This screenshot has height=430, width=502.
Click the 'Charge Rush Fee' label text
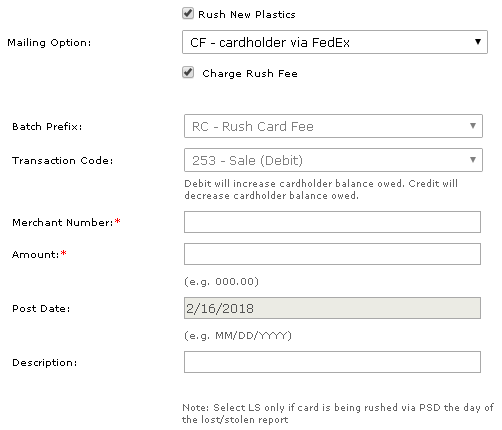click(250, 74)
